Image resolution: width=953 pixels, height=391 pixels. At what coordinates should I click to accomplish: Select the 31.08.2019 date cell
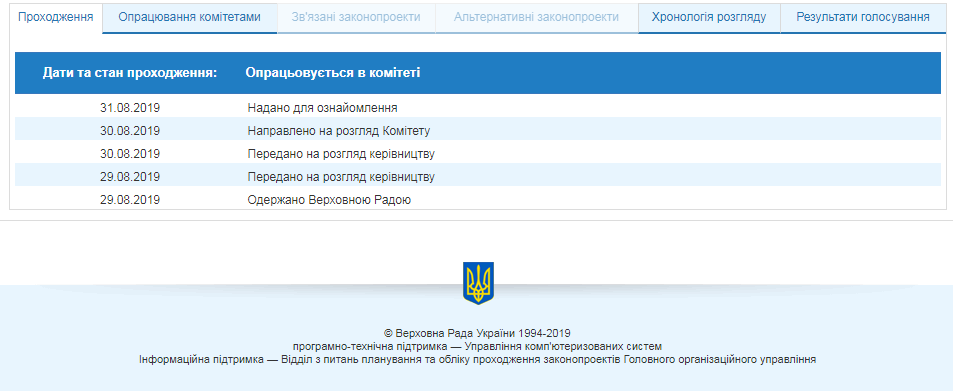[x=129, y=108]
